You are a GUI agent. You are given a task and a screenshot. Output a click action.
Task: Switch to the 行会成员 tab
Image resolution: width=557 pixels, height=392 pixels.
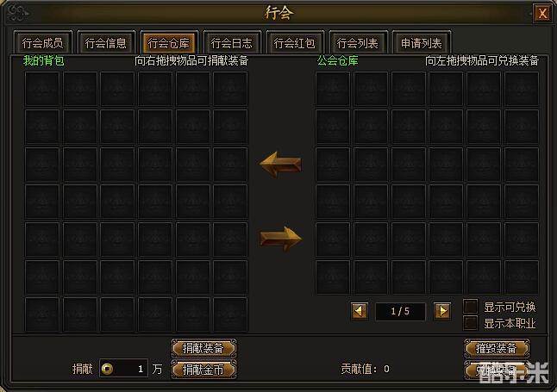click(42, 43)
